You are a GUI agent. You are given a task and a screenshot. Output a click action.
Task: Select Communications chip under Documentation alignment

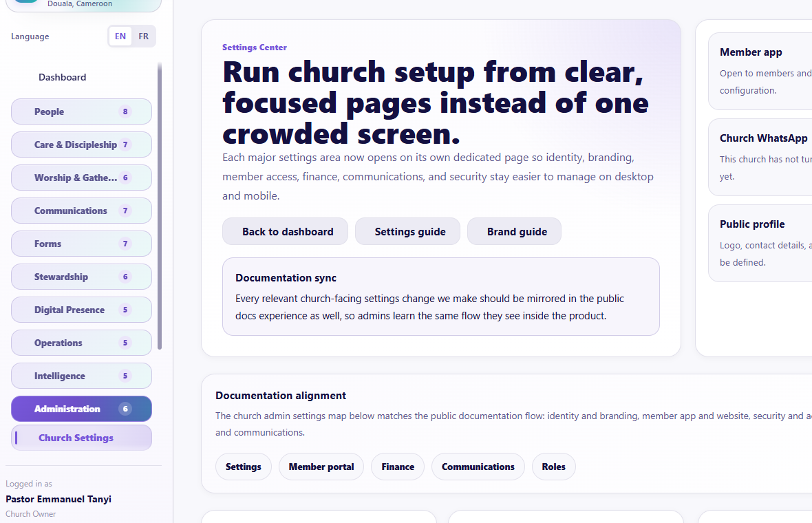478,467
